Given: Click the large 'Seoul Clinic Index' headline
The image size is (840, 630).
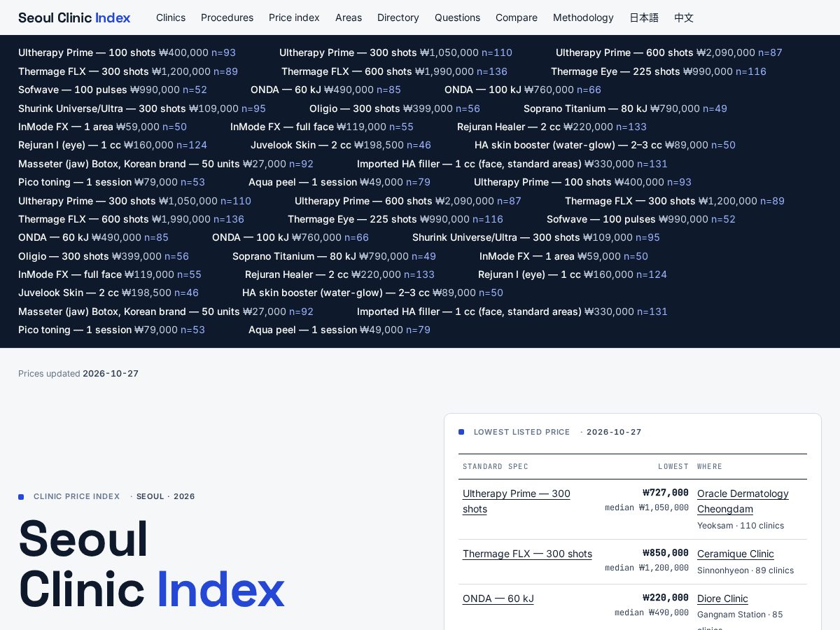Looking at the screenshot, I should click(x=151, y=564).
